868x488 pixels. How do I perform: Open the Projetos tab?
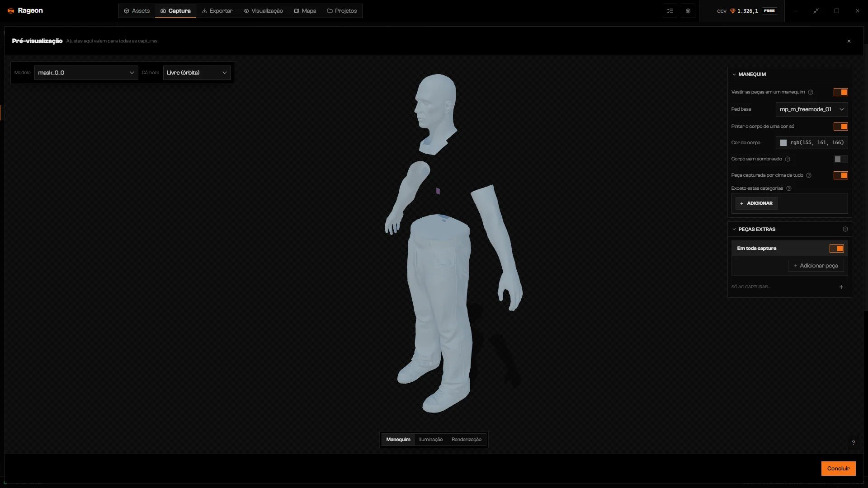(342, 11)
